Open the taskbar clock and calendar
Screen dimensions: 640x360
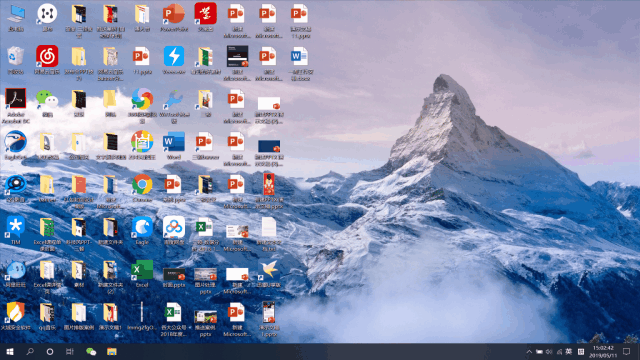pos(603,352)
